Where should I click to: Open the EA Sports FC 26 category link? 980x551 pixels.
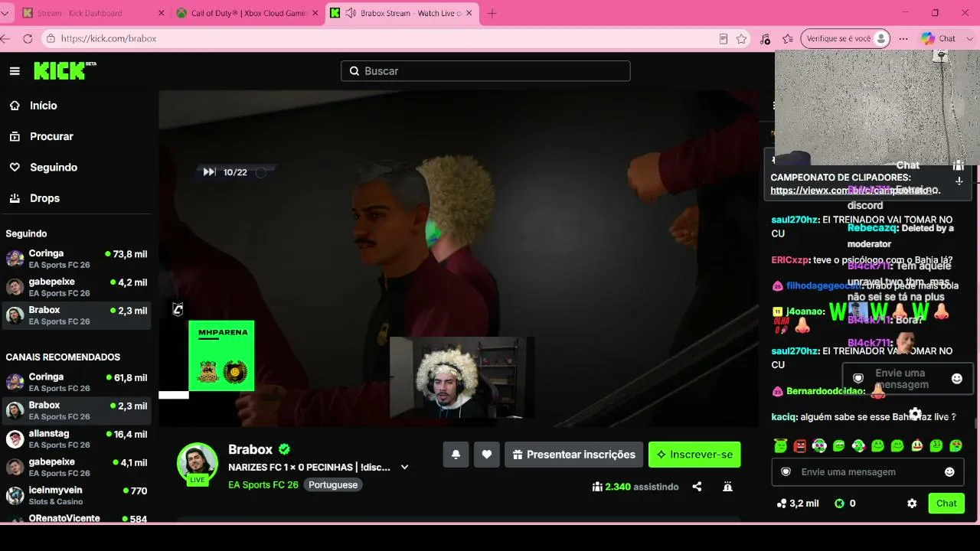coord(263,485)
